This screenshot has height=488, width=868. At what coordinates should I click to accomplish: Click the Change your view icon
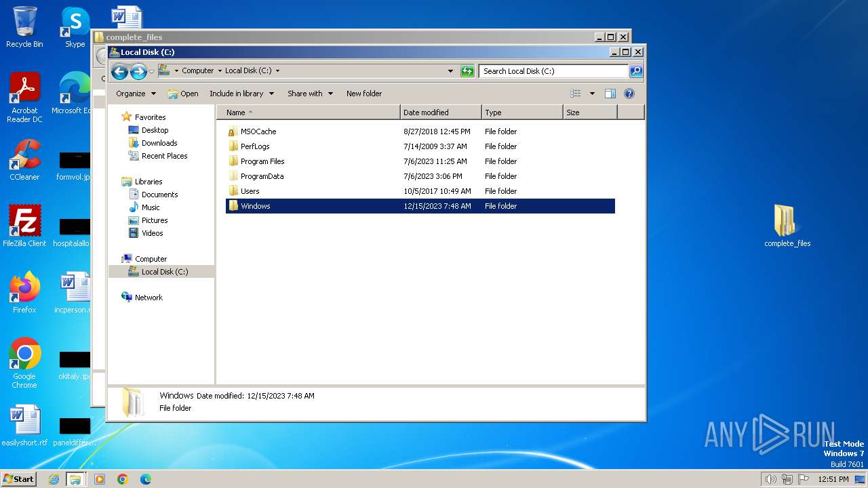coord(576,94)
